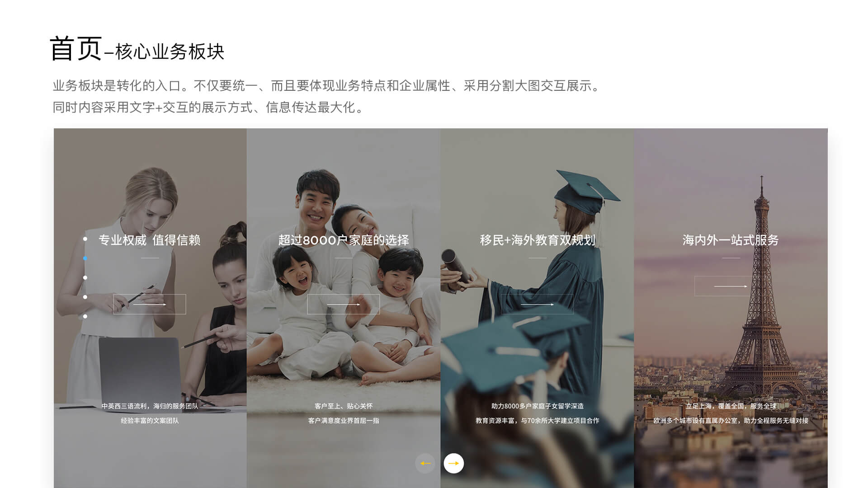
Task: Click the 专业权威 值得信赖 panel title
Action: [150, 240]
